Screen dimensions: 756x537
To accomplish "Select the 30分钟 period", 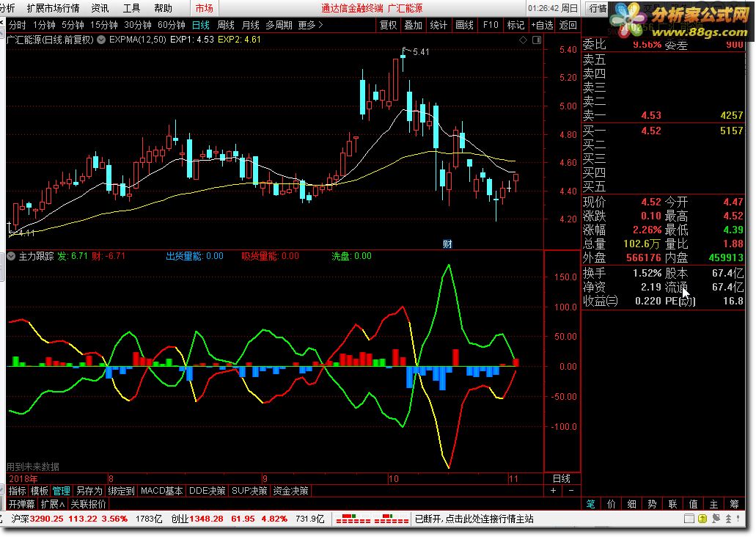I will tap(138, 25).
